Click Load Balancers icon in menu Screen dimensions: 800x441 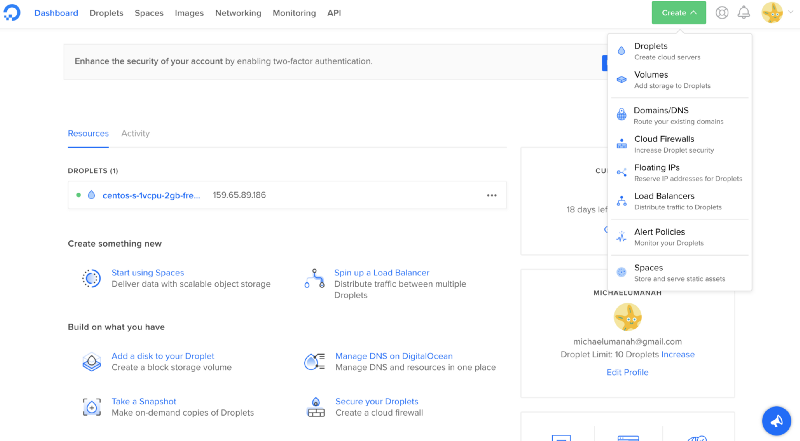(621, 201)
